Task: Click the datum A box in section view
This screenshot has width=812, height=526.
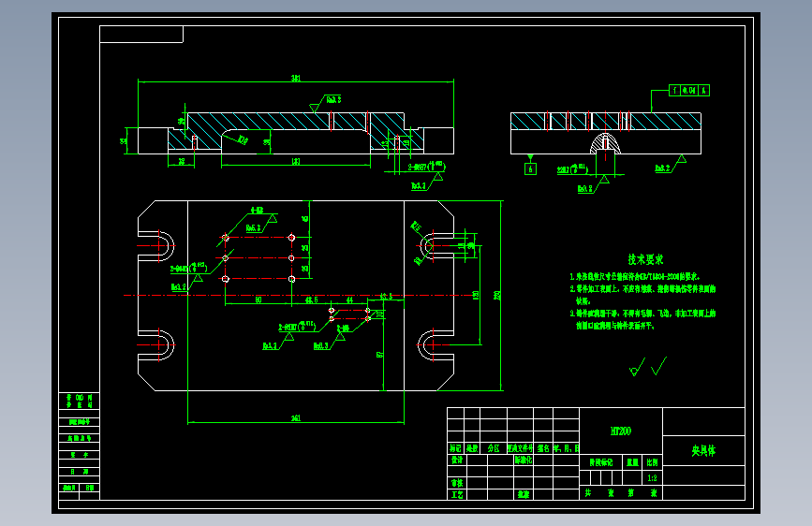Action: 530,168
